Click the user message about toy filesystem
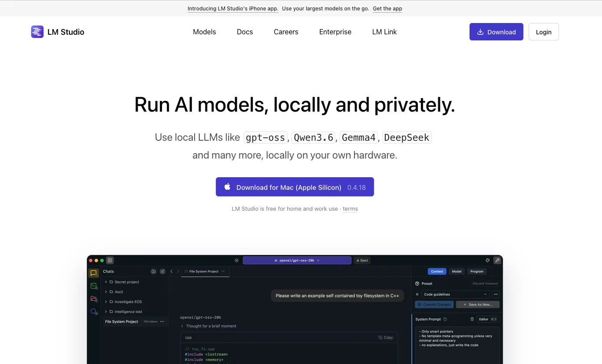This screenshot has width=602, height=364. point(337,296)
